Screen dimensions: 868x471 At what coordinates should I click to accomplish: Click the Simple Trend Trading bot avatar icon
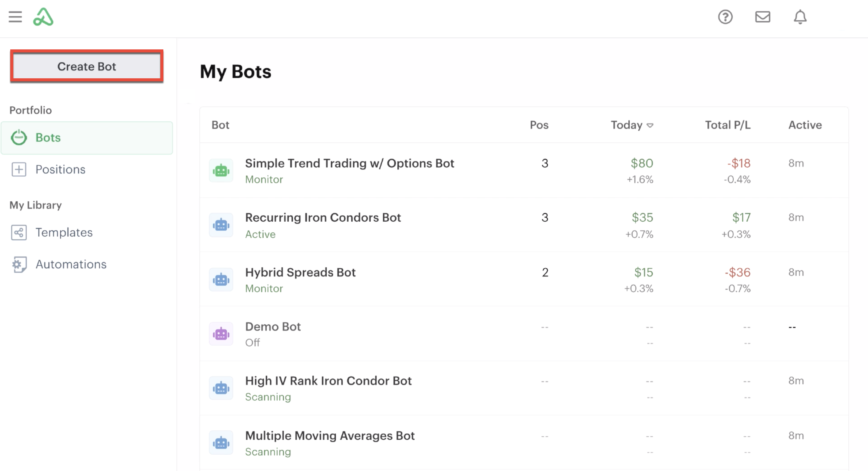[221, 170]
